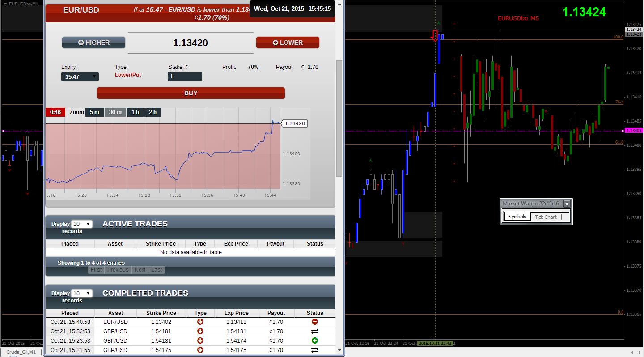Sort Completed Trades by Asset column

coord(115,313)
